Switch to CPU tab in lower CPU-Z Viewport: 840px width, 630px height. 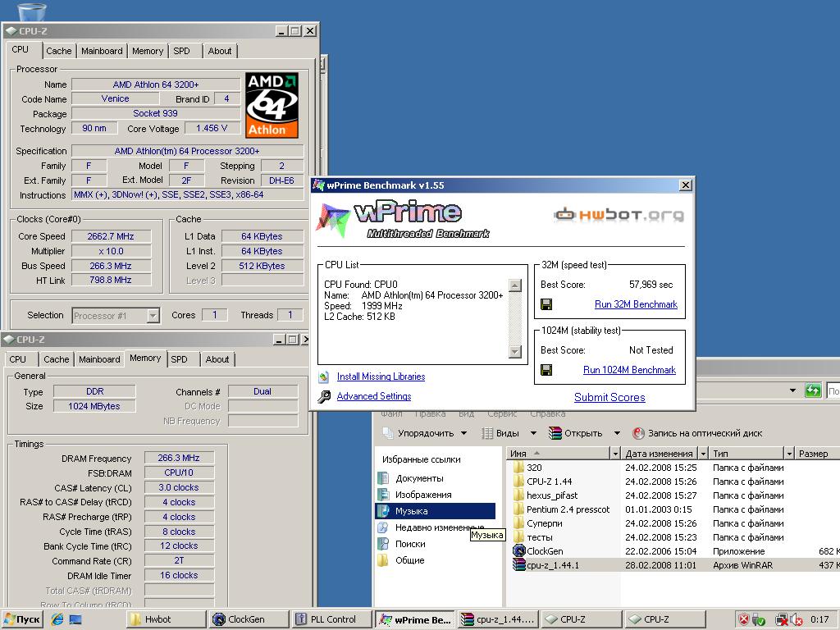click(x=18, y=359)
